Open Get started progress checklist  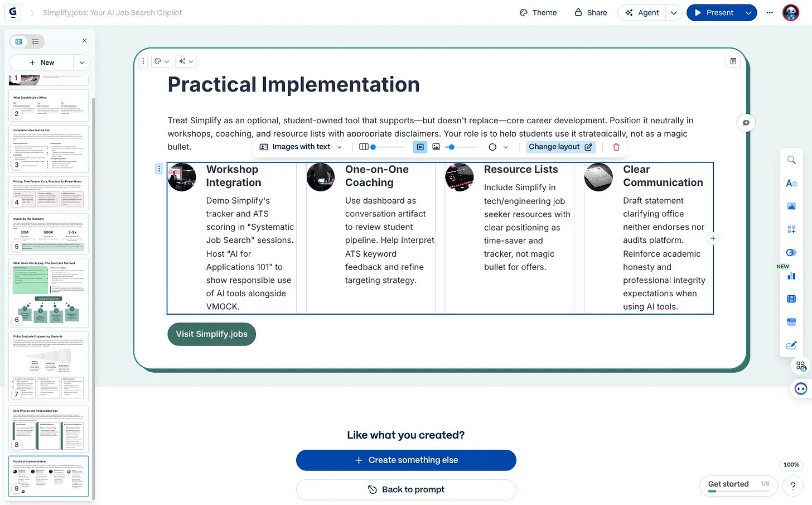pyautogui.click(x=738, y=485)
